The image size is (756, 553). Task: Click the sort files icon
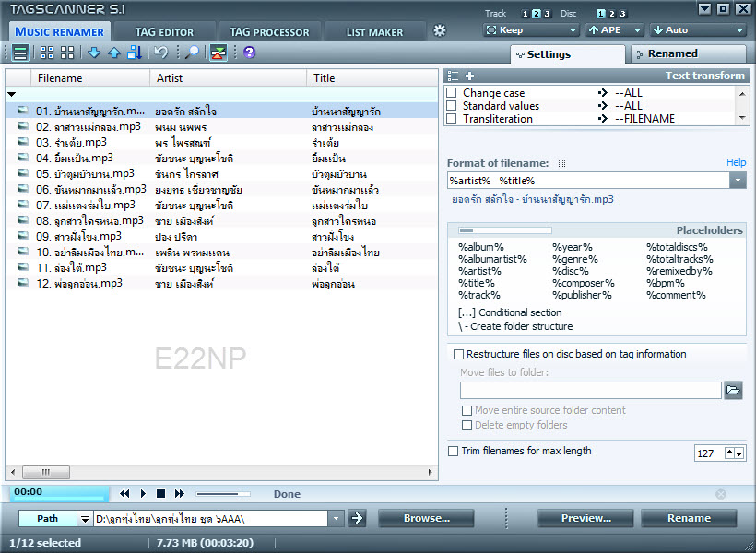coord(135,53)
